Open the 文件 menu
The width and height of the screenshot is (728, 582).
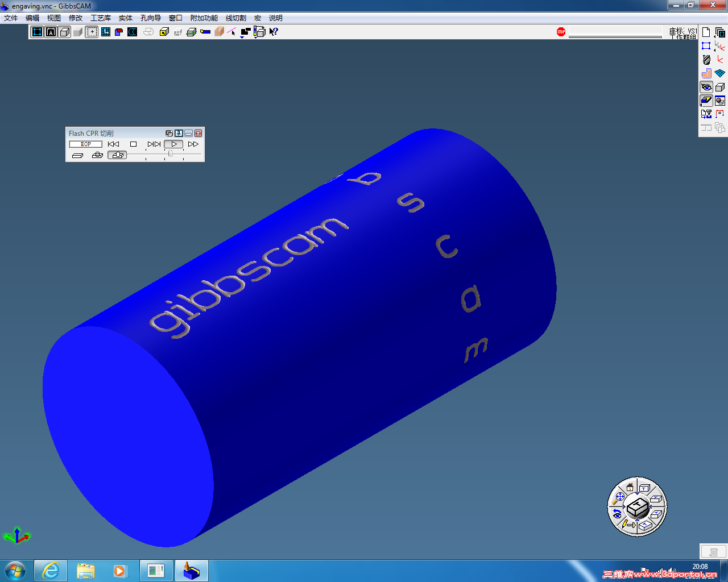[11, 18]
